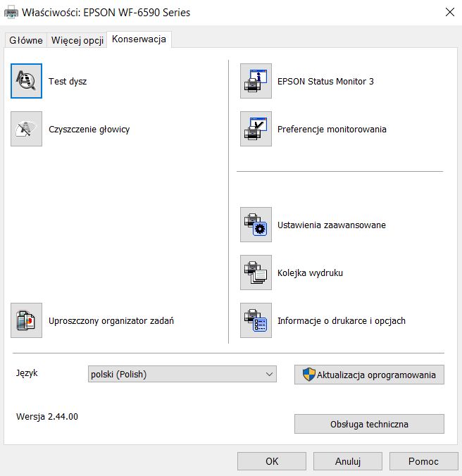The height and width of the screenshot is (476, 462).
Task: Click the EPSON printer icon in title bar
Action: [x=11, y=13]
